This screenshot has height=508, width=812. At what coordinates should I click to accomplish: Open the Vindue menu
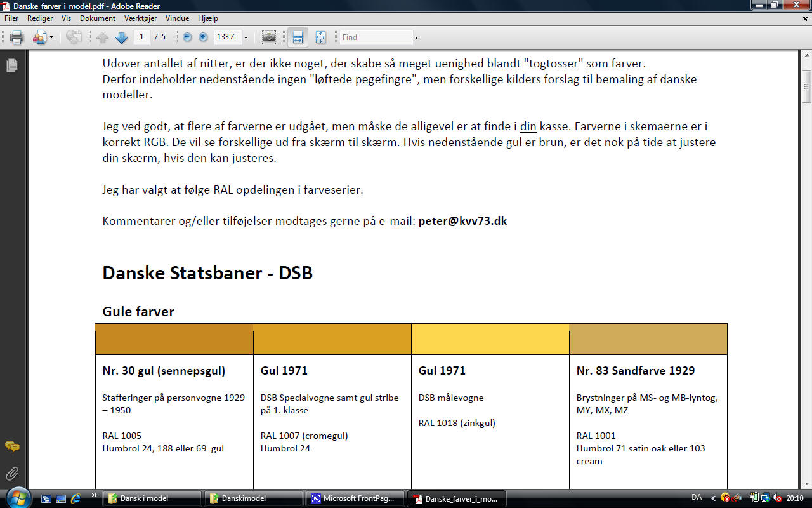[177, 18]
